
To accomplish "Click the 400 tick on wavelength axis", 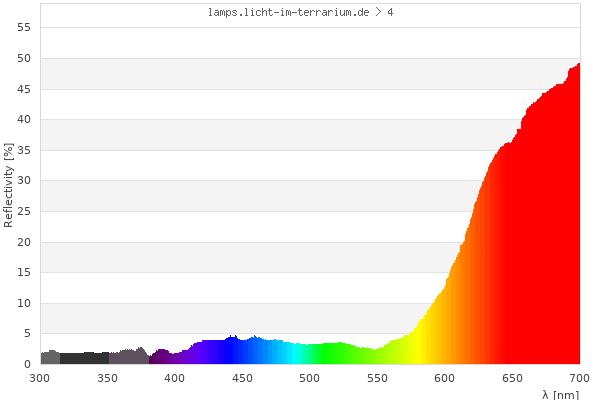I will click(x=175, y=378).
